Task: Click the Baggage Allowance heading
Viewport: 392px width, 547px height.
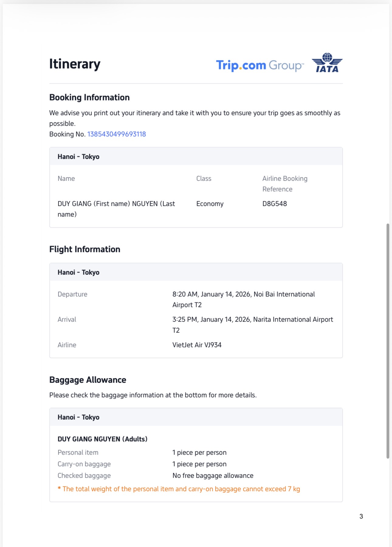Action: coord(88,380)
